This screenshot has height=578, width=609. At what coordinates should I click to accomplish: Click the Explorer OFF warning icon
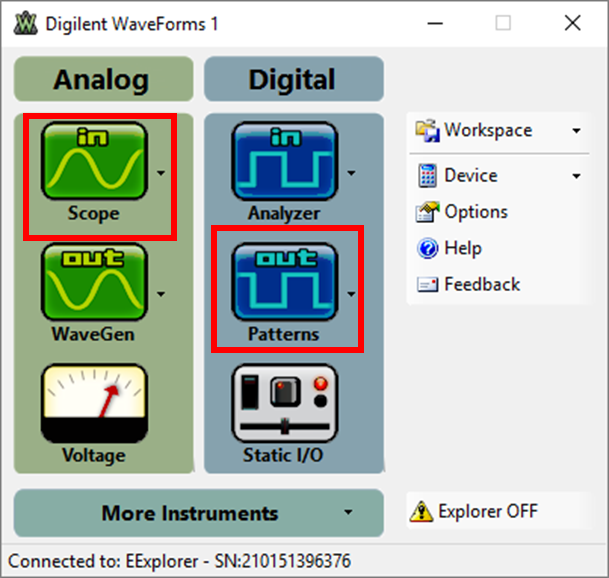coord(421,512)
